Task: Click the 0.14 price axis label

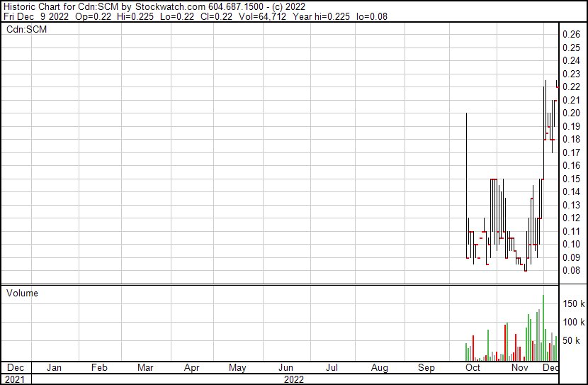Action: (x=571, y=191)
